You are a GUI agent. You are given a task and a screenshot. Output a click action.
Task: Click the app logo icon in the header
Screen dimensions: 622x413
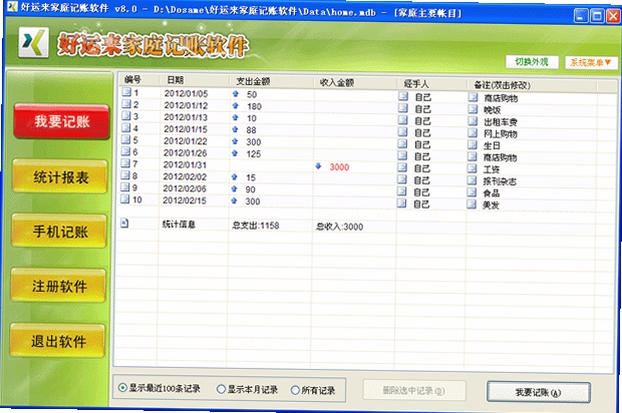(33, 42)
